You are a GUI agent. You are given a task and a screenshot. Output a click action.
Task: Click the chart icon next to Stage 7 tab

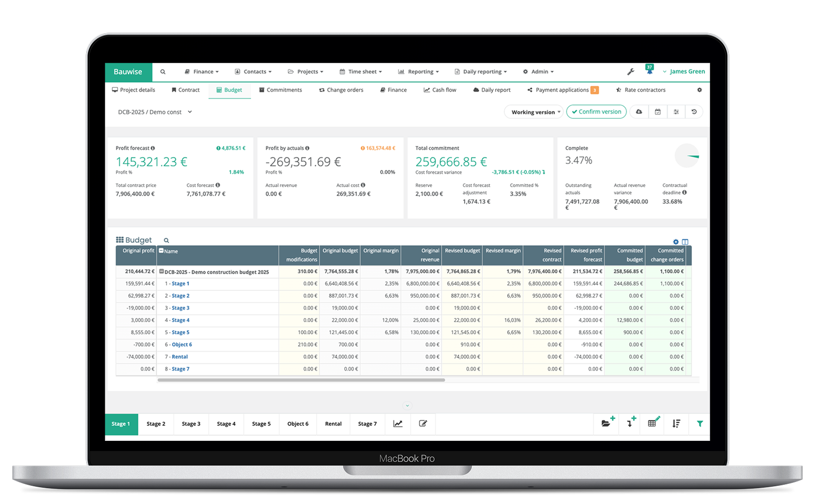click(398, 424)
